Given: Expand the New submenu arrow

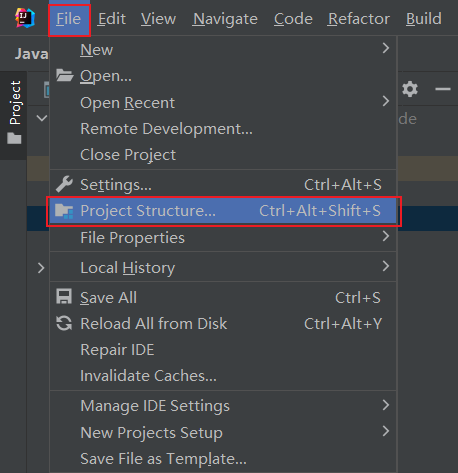Looking at the screenshot, I should [386, 48].
